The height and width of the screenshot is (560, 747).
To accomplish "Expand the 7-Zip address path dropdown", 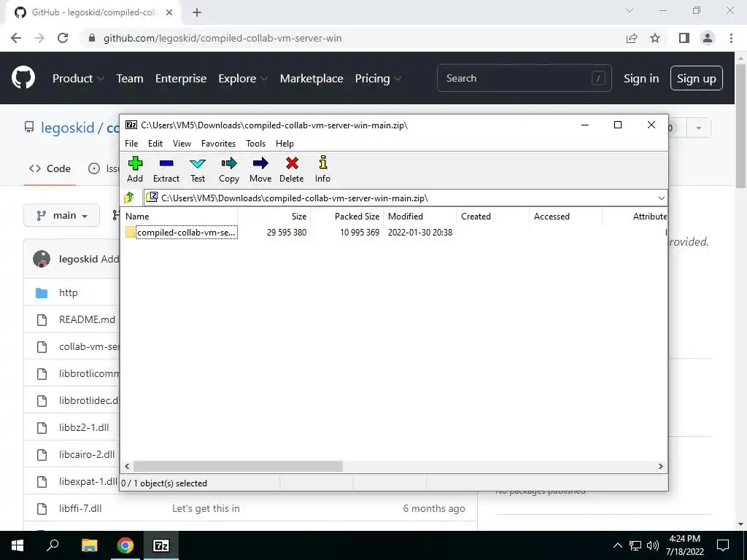I will pos(661,198).
